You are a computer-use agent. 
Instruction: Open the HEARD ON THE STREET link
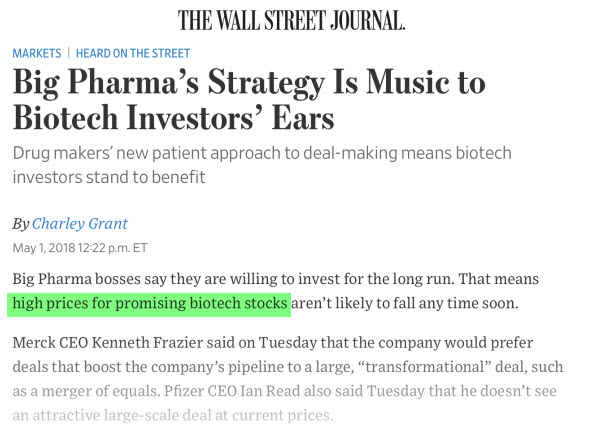(x=133, y=53)
